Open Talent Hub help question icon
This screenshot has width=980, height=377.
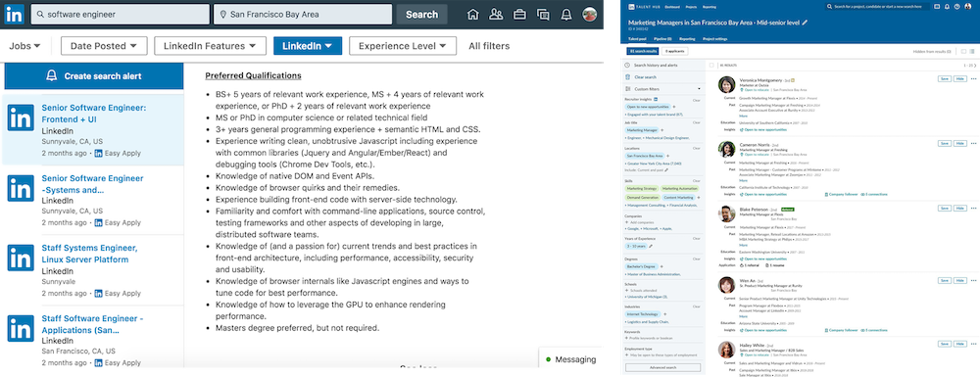(956, 6)
